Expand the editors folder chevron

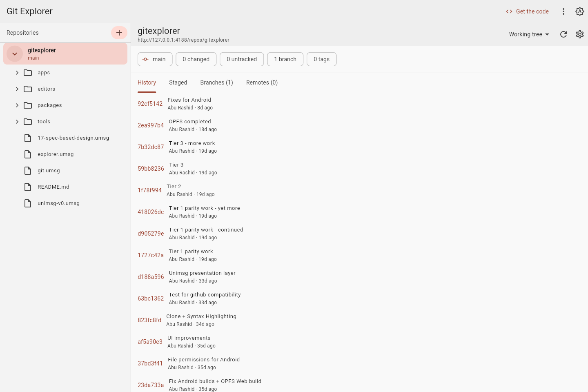point(17,89)
